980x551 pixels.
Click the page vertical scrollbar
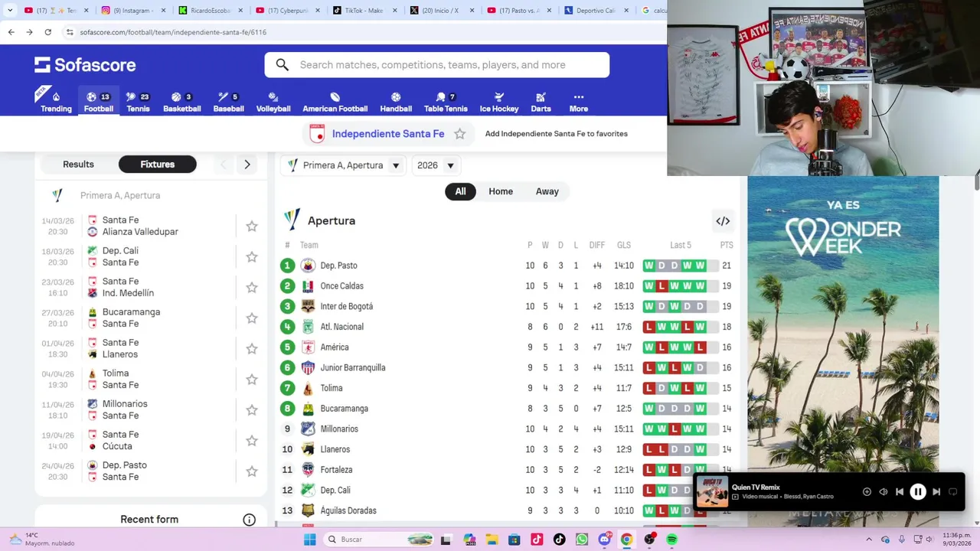pos(976,184)
